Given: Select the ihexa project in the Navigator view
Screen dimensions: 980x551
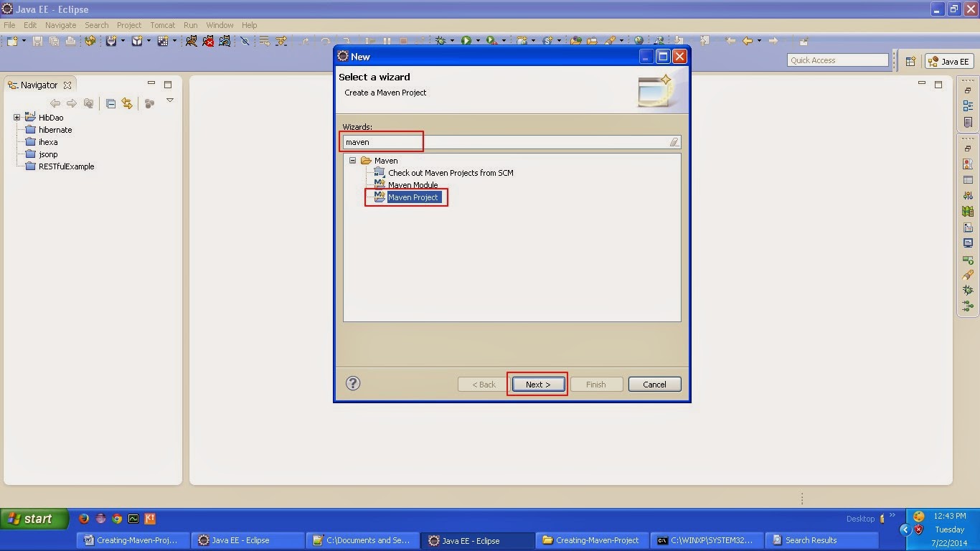Looking at the screenshot, I should [x=48, y=142].
